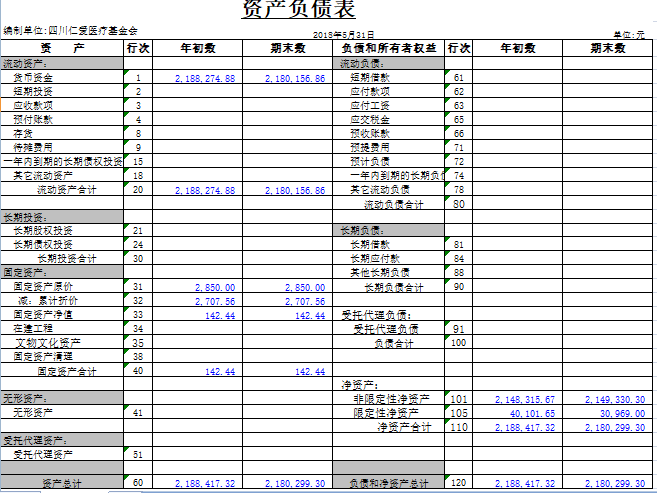Select the report date 2019年5月31日
Viewport: 657px width, 493px height.
coord(341,34)
